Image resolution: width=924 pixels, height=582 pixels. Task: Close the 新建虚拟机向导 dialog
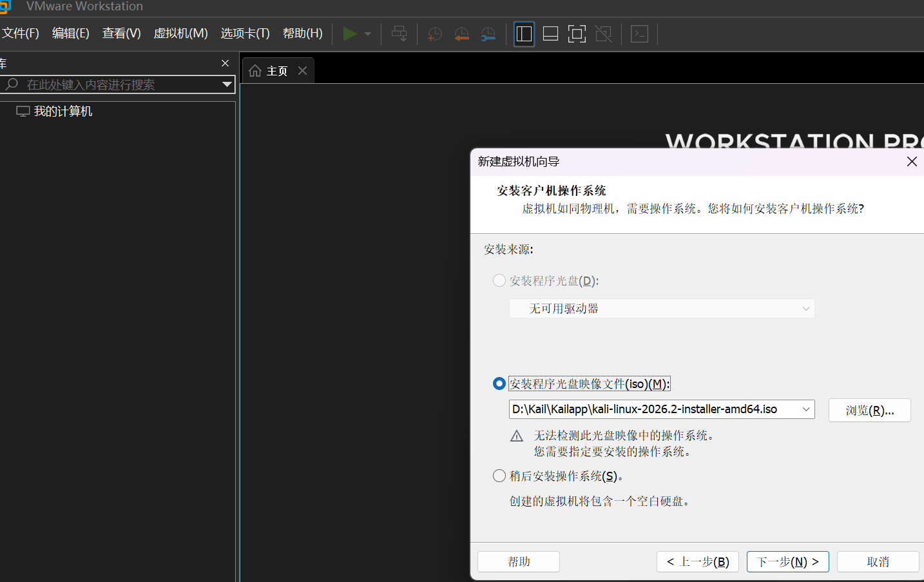(x=912, y=161)
